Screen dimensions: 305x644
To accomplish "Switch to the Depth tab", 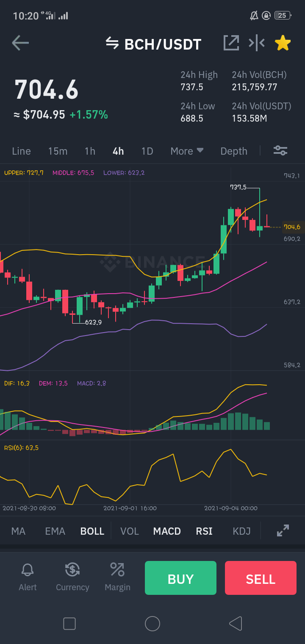I will [x=234, y=151].
